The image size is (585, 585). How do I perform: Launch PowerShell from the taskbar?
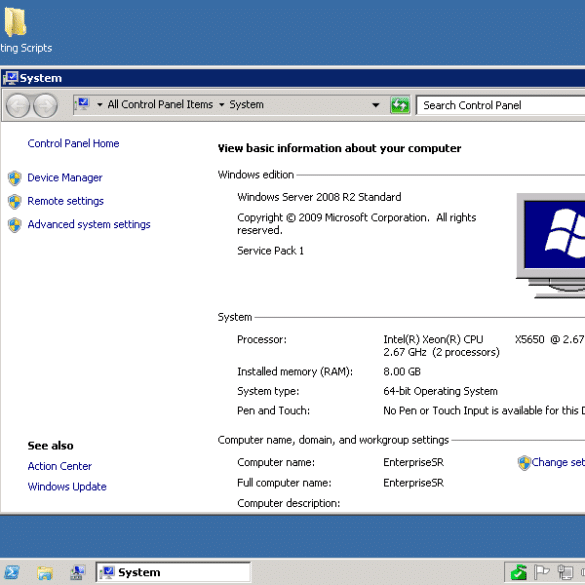12,572
